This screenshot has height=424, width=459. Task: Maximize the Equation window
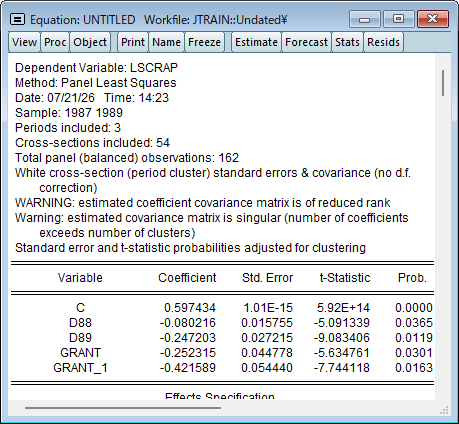pos(398,19)
